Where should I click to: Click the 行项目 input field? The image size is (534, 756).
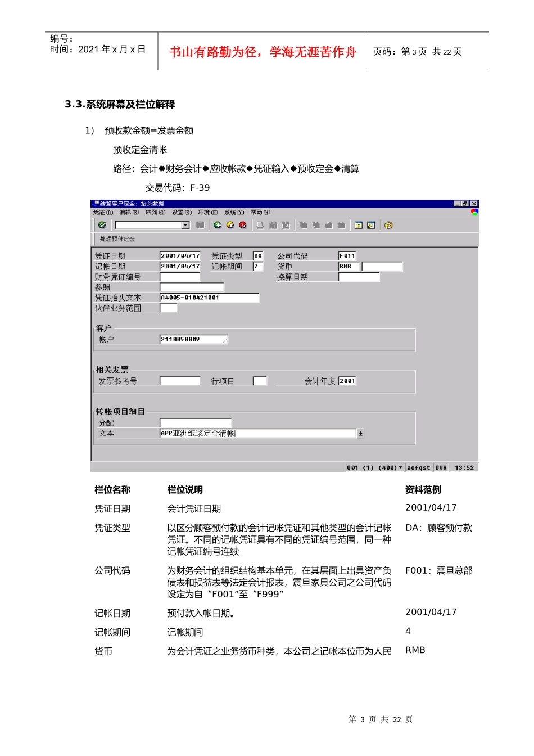[260, 381]
